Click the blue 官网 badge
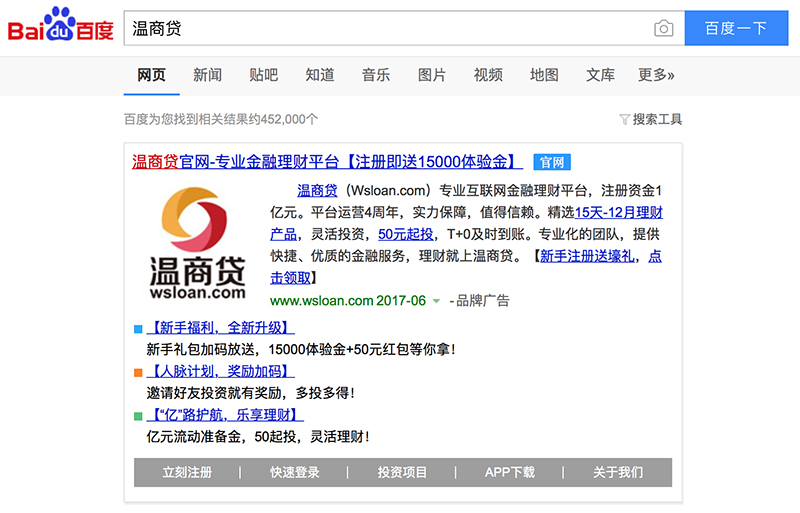Image resolution: width=800 pixels, height=513 pixels. [552, 162]
